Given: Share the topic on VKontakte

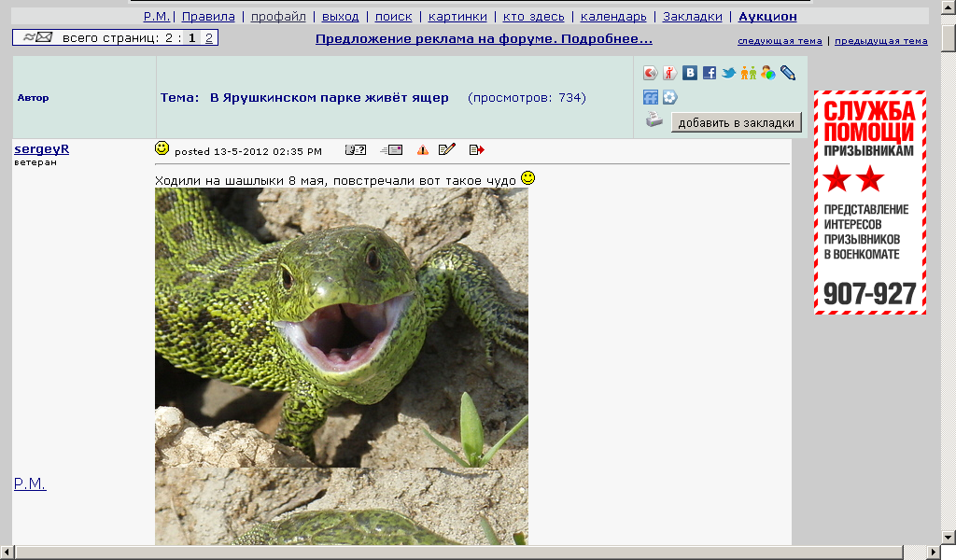Looking at the screenshot, I should 690,73.
